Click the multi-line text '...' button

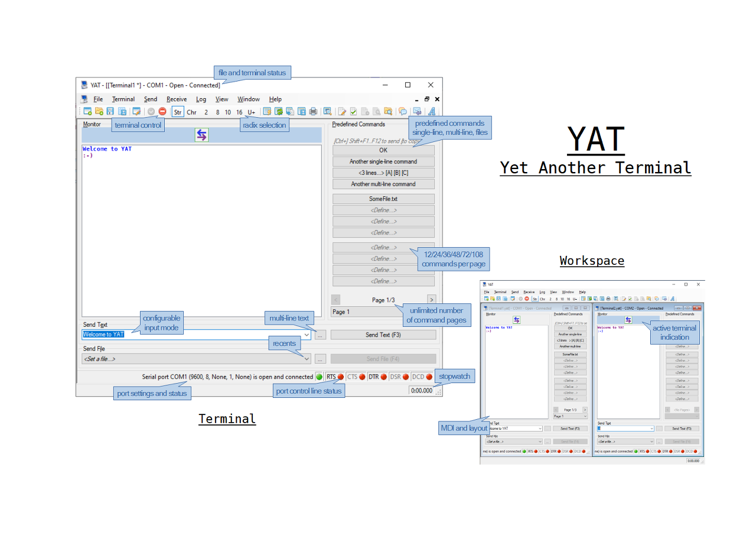tap(320, 335)
